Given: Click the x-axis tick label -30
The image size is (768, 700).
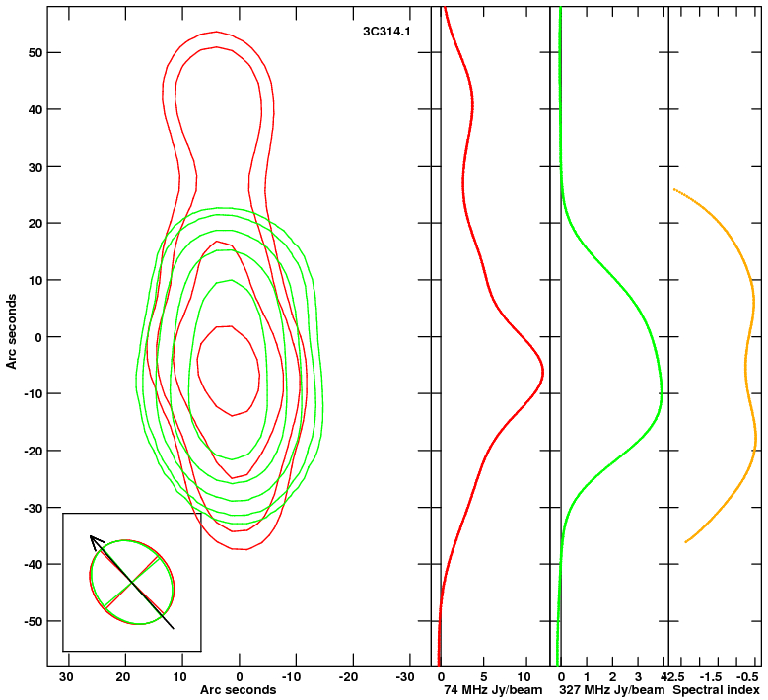Looking at the screenshot, I should coord(404,677).
